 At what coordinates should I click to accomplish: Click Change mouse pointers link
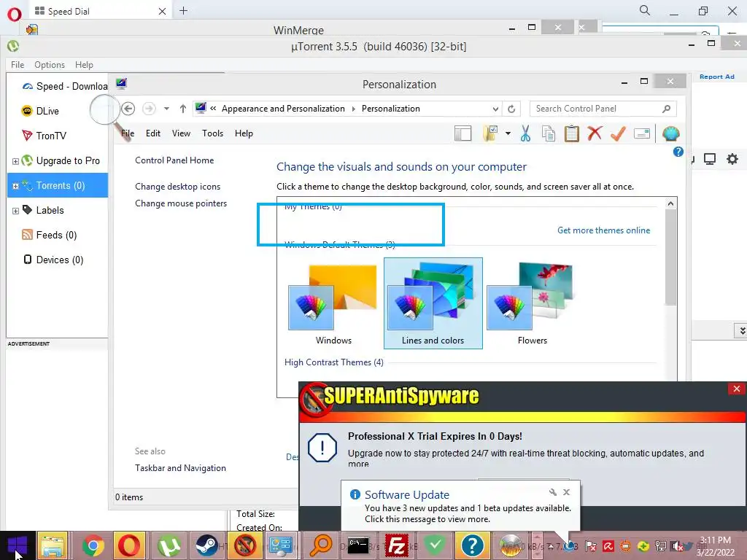tap(181, 203)
